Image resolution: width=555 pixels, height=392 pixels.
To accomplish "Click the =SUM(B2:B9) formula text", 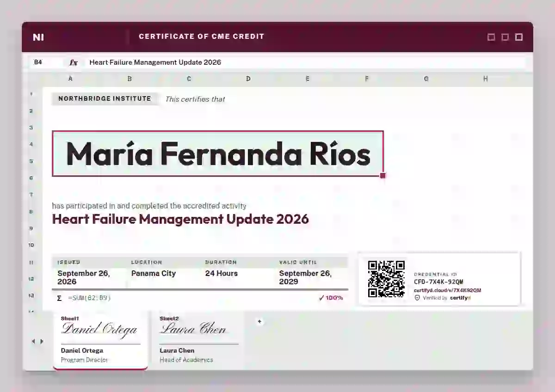I will click(x=89, y=298).
